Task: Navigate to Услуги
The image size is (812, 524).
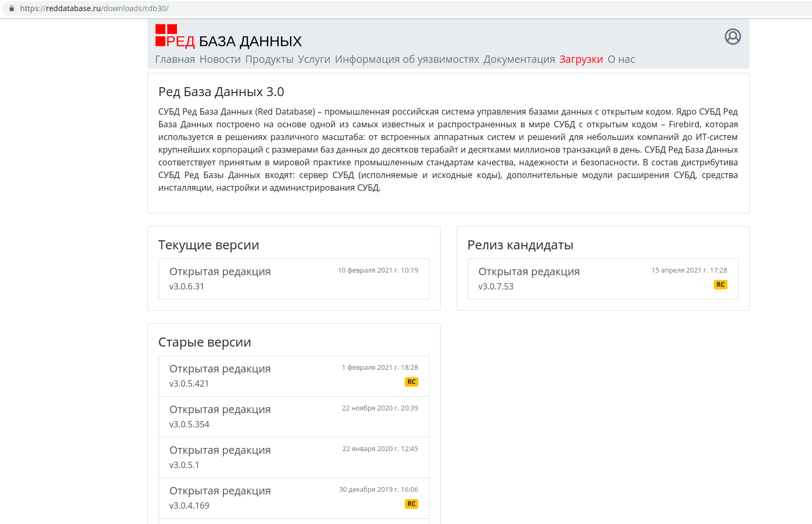Action: click(x=314, y=59)
